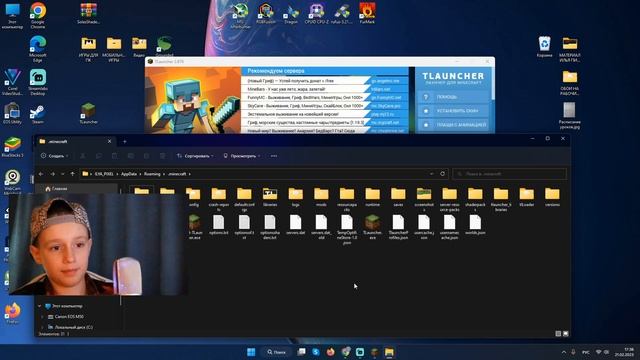This screenshot has height=360, width=640.
Task: Click the TLauncher window scrollbar
Action: pos(493,83)
